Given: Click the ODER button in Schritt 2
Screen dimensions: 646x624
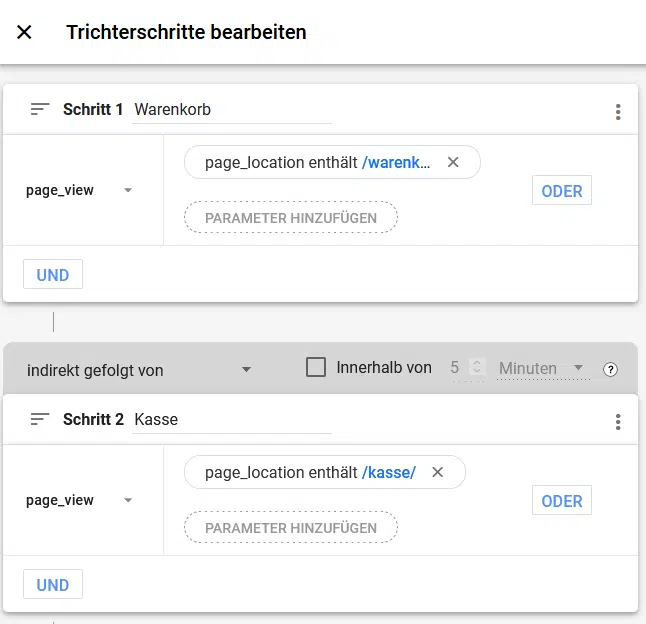Looking at the screenshot, I should tap(562, 500).
